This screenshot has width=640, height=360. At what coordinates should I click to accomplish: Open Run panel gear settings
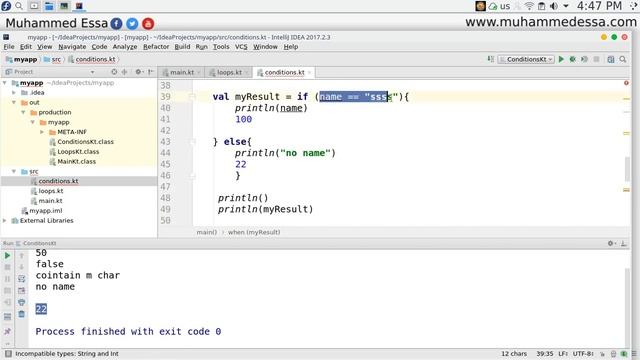click(611, 243)
